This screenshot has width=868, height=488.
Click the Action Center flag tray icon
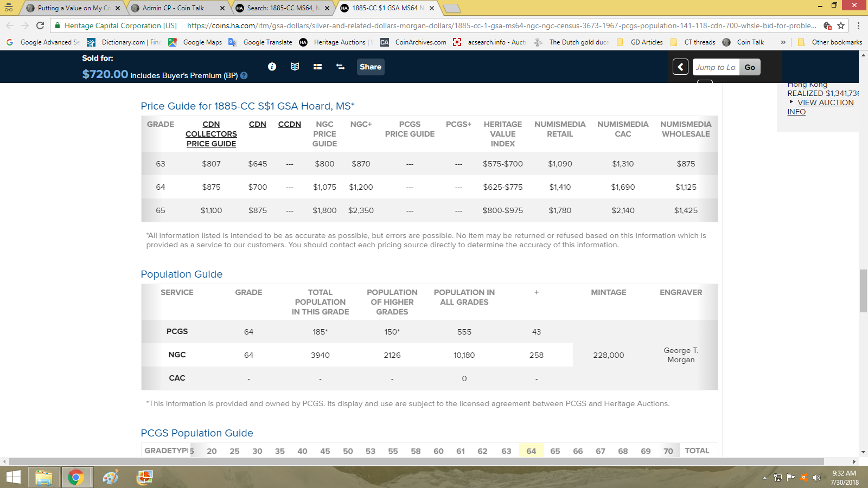pyautogui.click(x=791, y=478)
